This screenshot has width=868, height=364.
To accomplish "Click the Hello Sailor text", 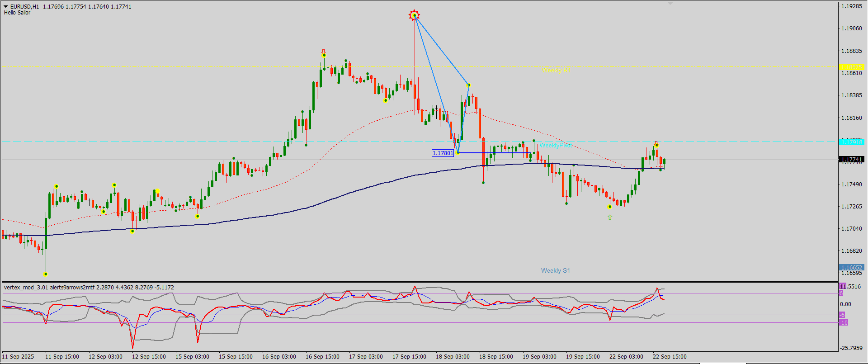I will 17,13.
